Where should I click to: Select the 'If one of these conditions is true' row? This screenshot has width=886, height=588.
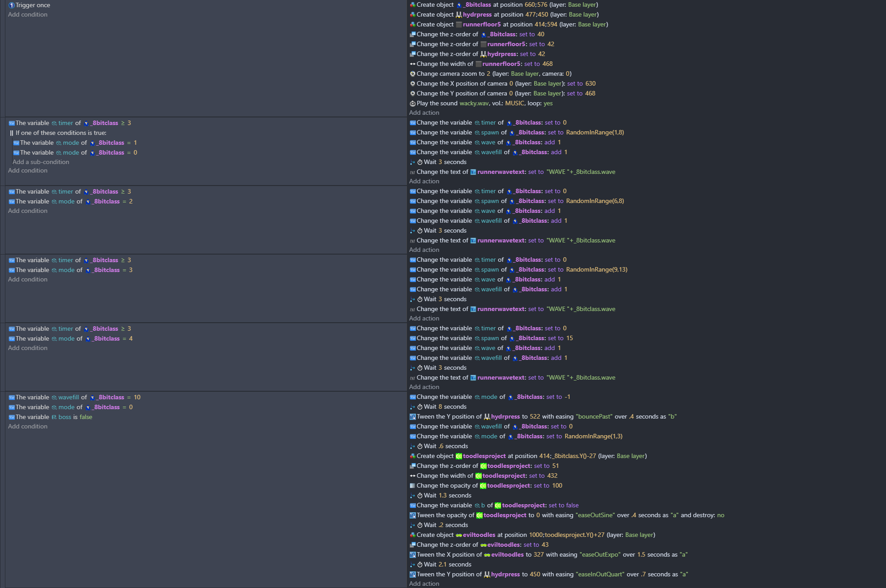pyautogui.click(x=58, y=133)
